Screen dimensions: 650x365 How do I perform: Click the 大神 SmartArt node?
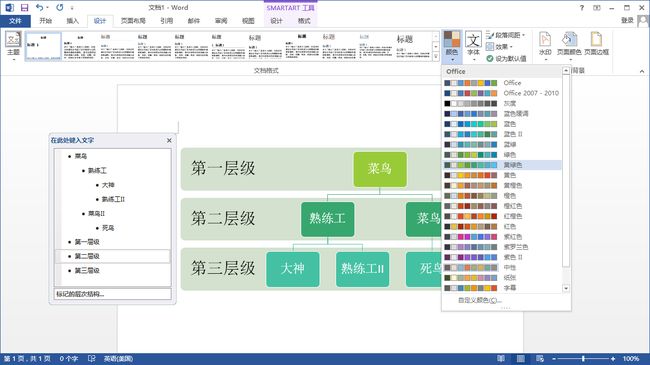click(293, 269)
